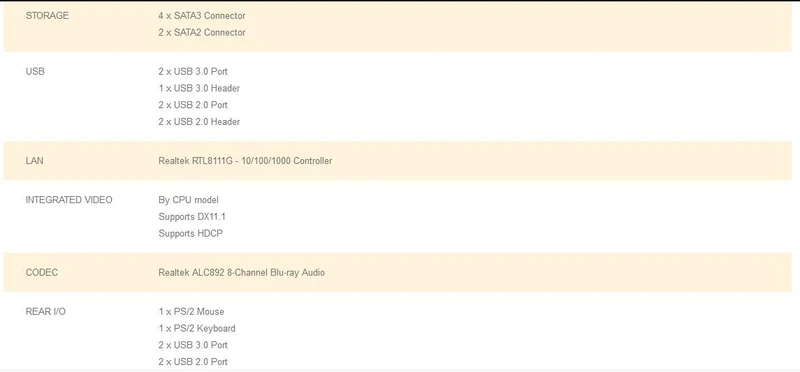Click the USB category label

[x=35, y=71]
